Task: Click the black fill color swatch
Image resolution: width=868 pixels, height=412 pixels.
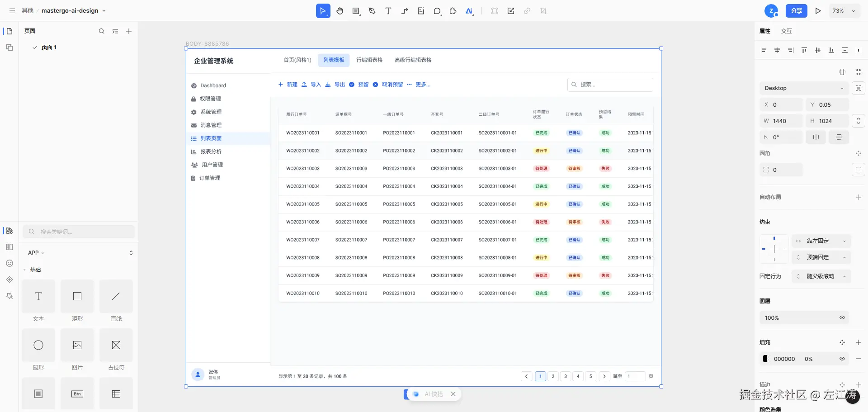Action: tap(765, 359)
